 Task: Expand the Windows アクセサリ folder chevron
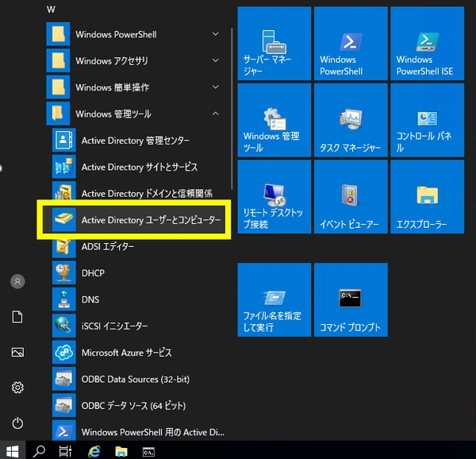pos(216,60)
